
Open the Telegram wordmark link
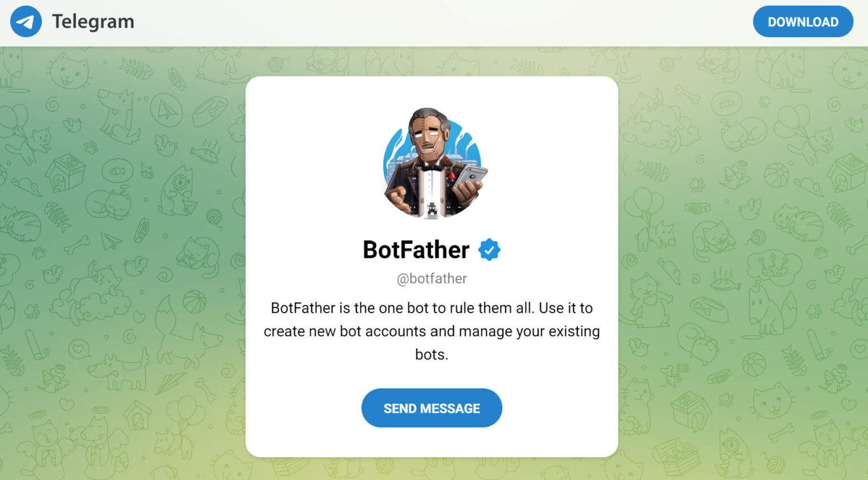[x=93, y=21]
